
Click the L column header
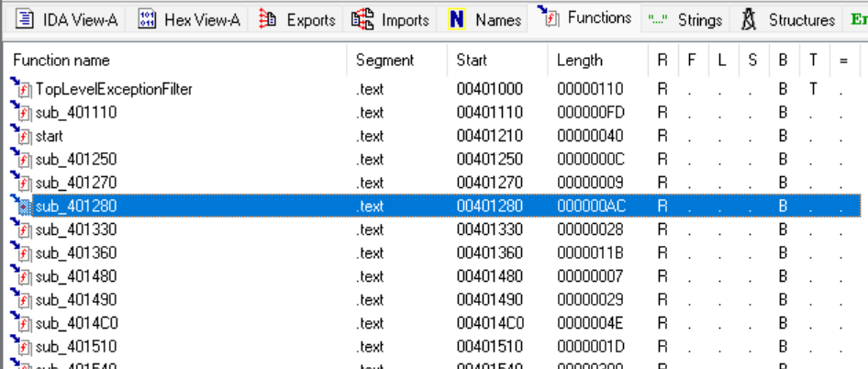(722, 60)
